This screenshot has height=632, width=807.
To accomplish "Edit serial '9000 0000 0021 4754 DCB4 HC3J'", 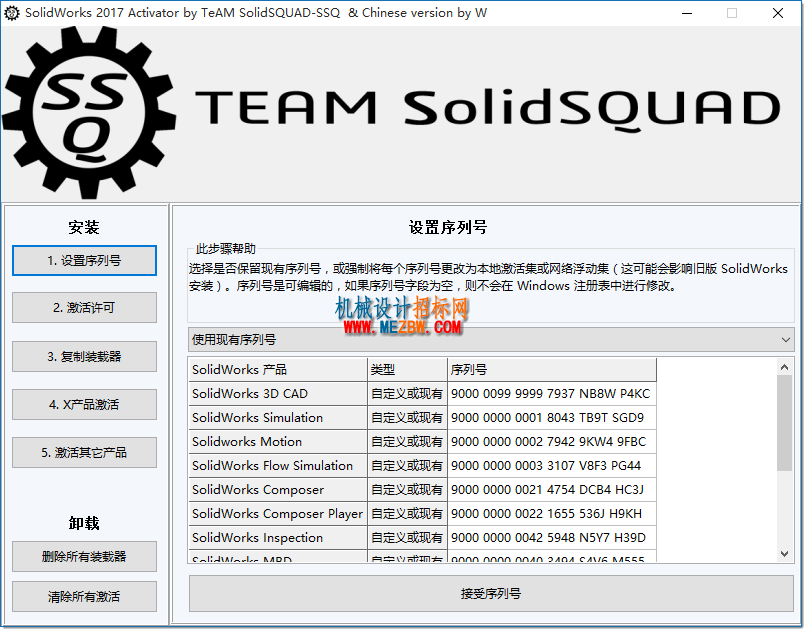I will (x=552, y=490).
